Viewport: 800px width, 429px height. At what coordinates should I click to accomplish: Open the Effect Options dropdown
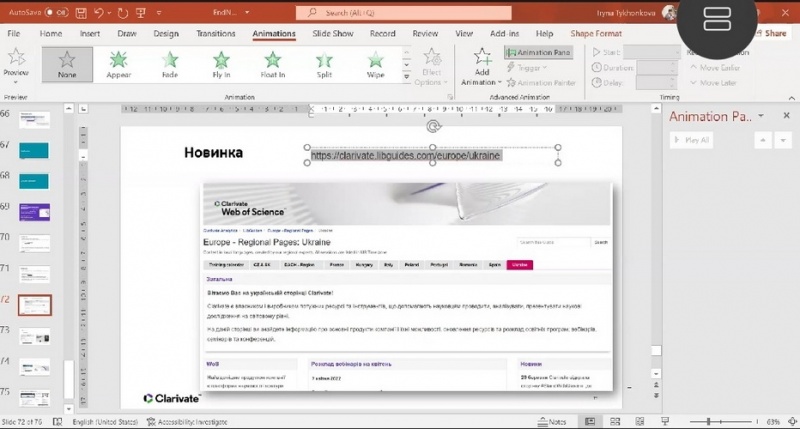[x=431, y=68]
